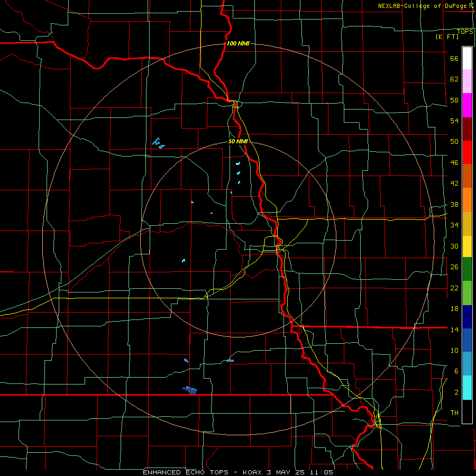This screenshot has height=476, width=476.
Task: Click the black TH threshold legend segment
Action: pyautogui.click(x=467, y=411)
